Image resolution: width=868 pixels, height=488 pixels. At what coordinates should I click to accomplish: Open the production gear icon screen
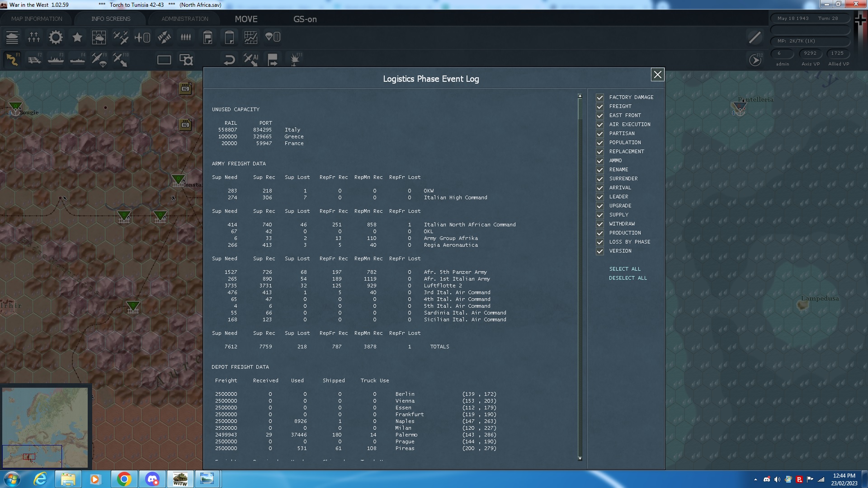click(x=56, y=38)
